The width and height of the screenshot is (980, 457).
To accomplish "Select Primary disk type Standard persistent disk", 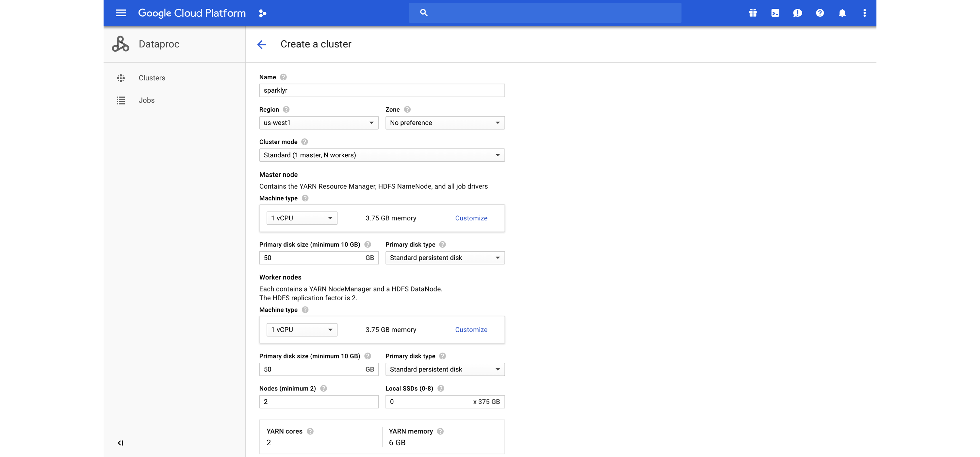I will click(444, 257).
